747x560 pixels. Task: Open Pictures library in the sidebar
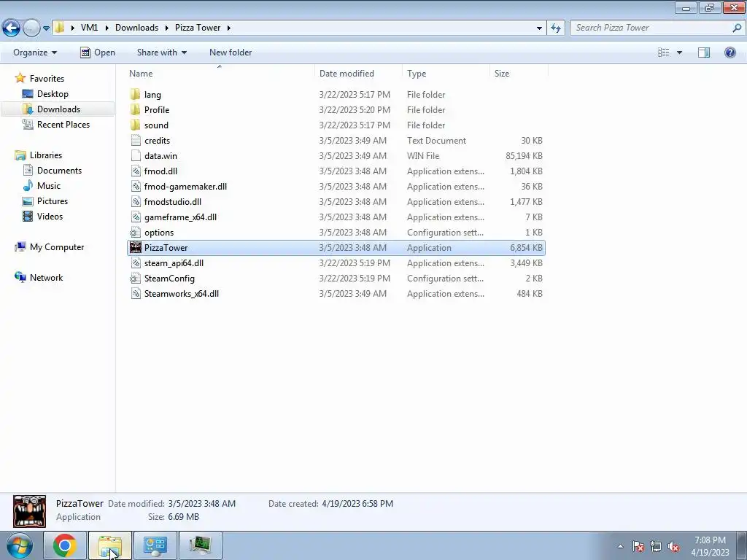(x=53, y=201)
